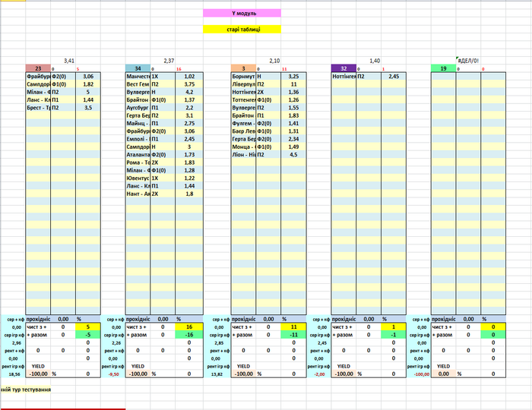This screenshot has height=410, width=532.
Task: Select the yellow "16" cell under table 34
Action: (189, 327)
